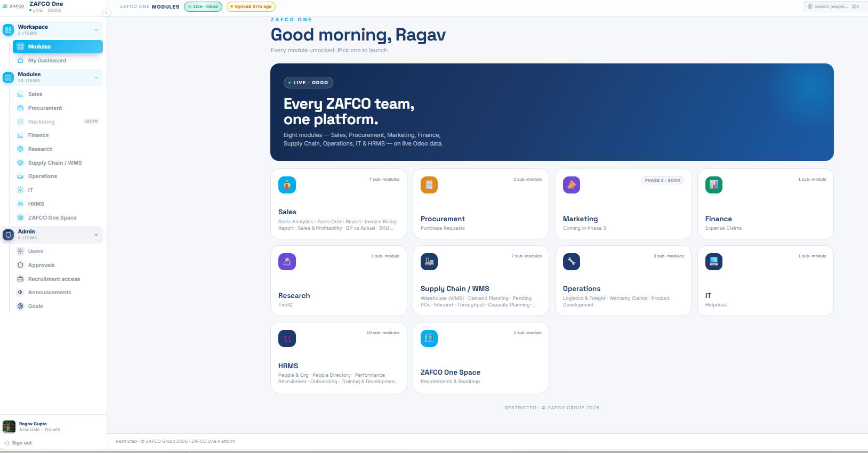Click 'Coming in Phase 3' text

click(584, 228)
